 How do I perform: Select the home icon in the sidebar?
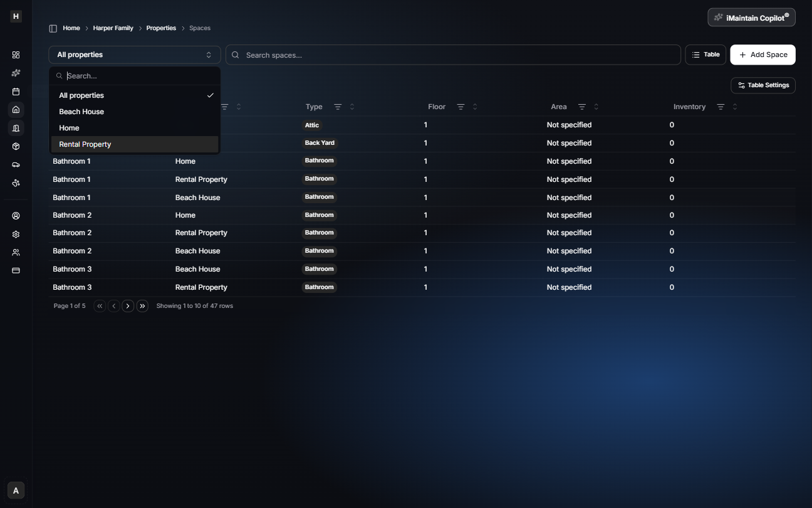(x=16, y=109)
